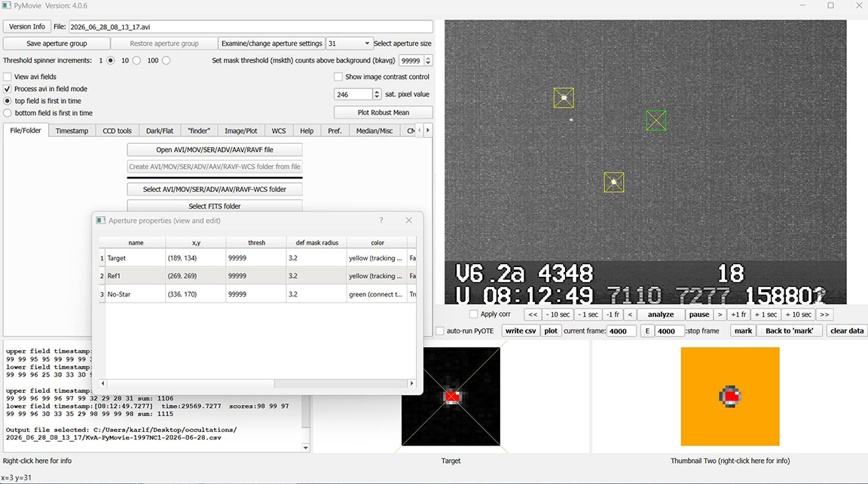
Task: Click Plot Robust Mean button
Action: pyautogui.click(x=383, y=112)
